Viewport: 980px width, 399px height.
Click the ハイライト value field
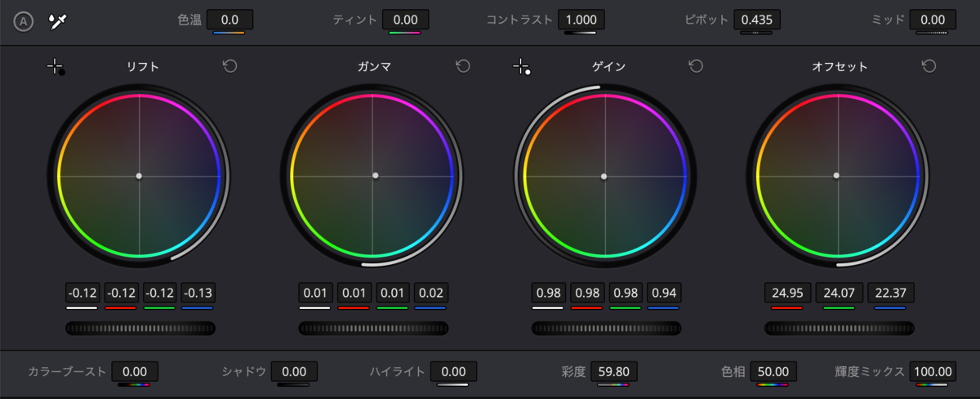(453, 371)
